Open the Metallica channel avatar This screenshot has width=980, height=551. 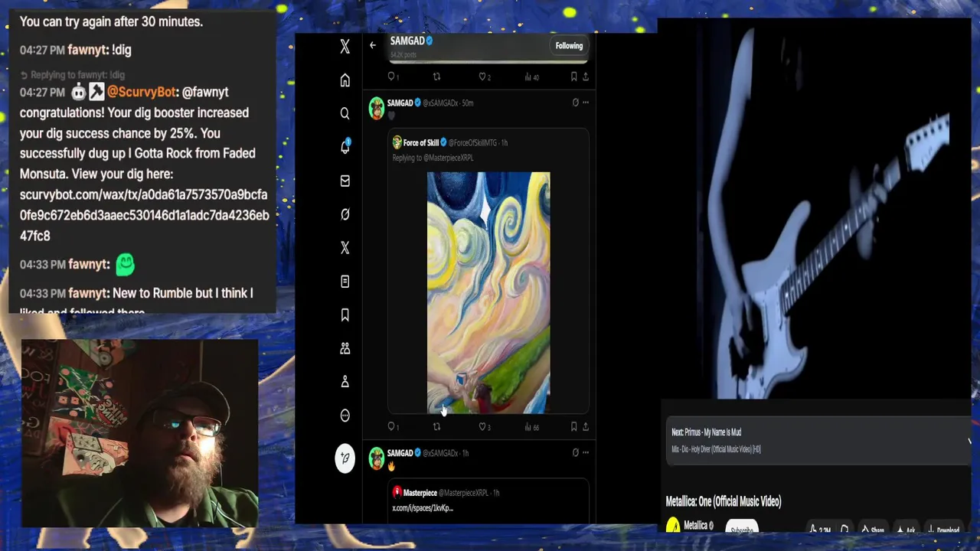[x=673, y=526]
